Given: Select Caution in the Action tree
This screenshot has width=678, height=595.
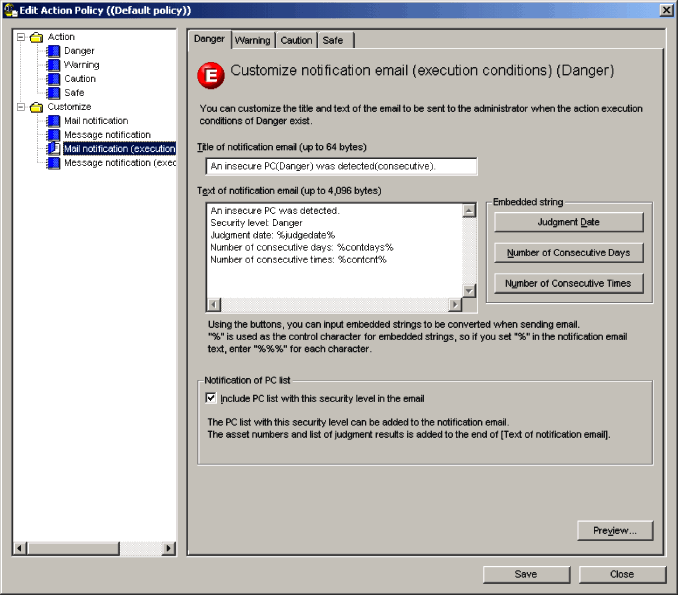Looking at the screenshot, I should [80, 79].
